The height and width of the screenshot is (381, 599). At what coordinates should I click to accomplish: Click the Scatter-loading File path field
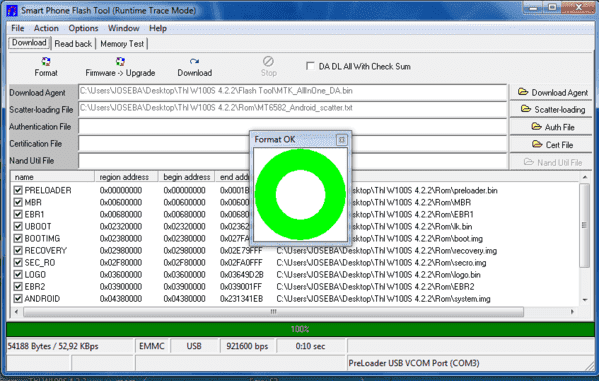pos(293,109)
